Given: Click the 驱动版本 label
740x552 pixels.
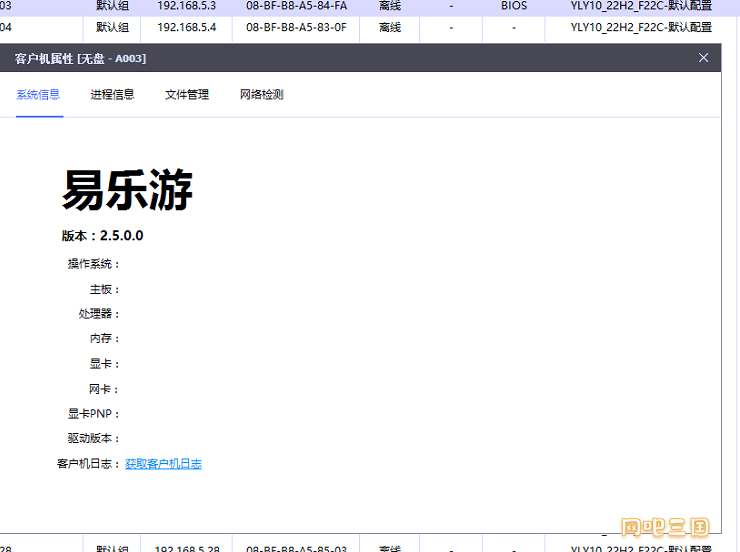Looking at the screenshot, I should [x=93, y=438].
